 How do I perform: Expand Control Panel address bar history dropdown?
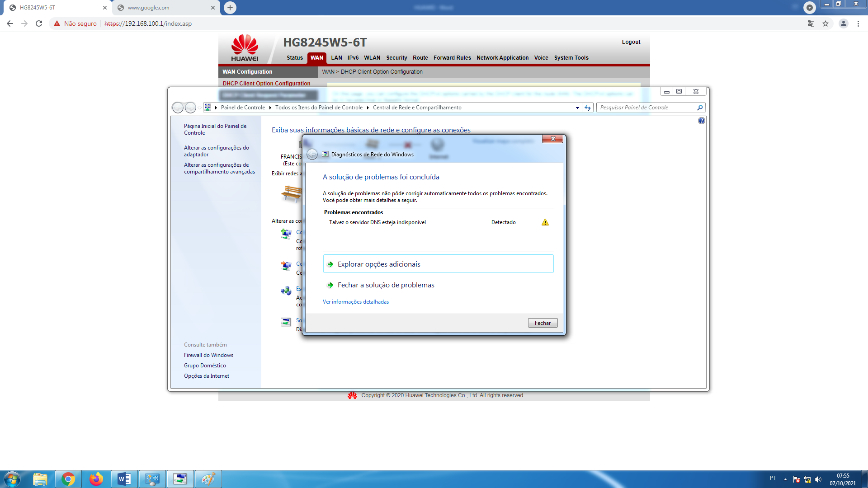tap(577, 108)
